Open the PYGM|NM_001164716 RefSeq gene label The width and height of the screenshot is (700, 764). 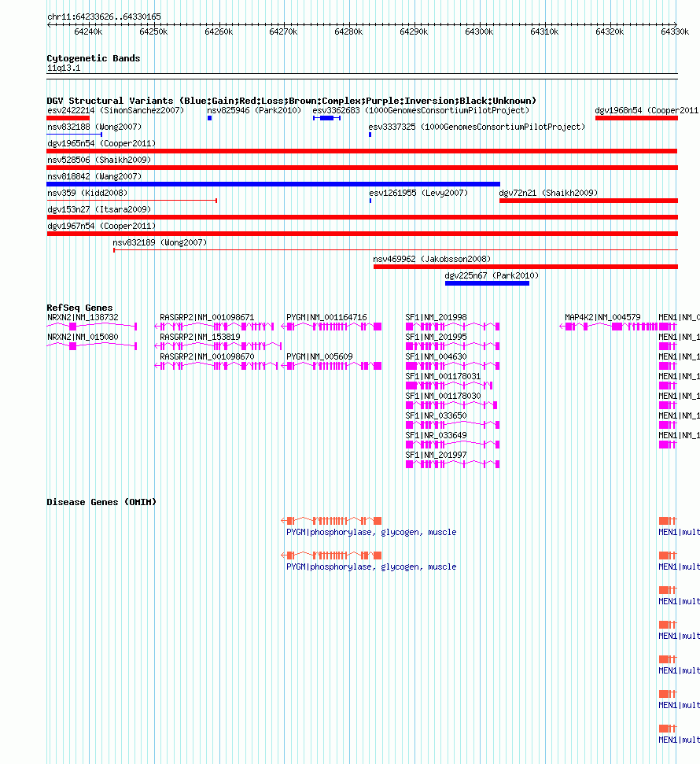(326, 318)
